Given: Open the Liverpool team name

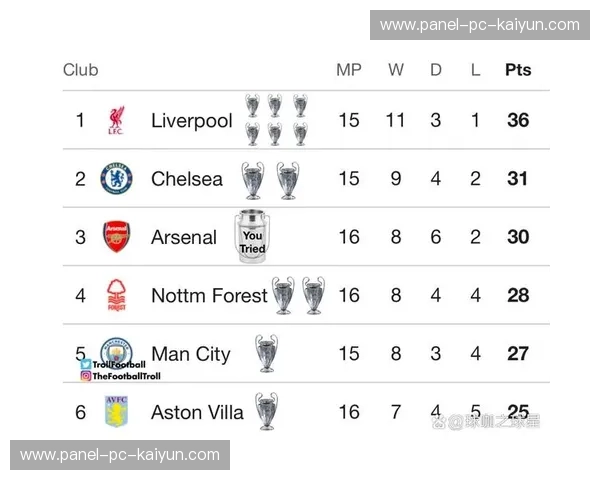Looking at the screenshot, I should 191,121.
